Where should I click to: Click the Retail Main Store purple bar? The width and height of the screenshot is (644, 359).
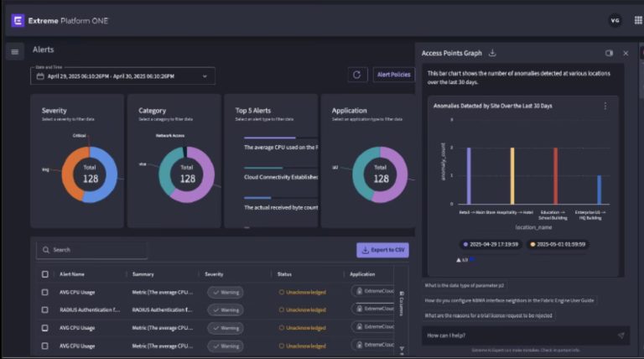point(469,176)
